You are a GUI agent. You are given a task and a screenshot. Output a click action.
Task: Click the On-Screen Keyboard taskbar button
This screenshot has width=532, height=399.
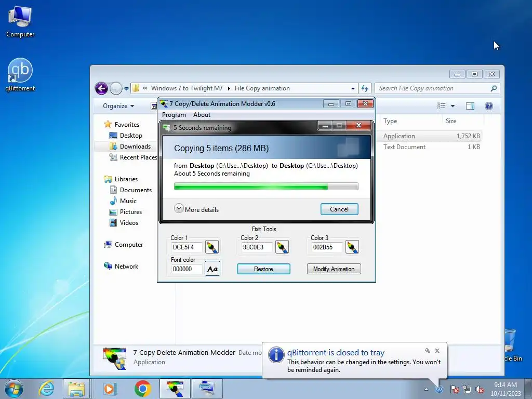(x=207, y=389)
